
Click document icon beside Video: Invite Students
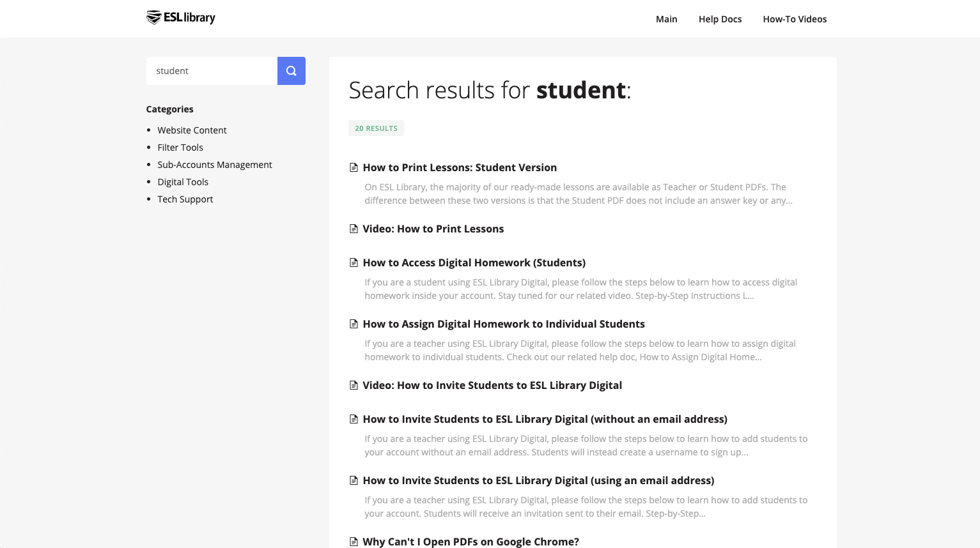(x=354, y=385)
